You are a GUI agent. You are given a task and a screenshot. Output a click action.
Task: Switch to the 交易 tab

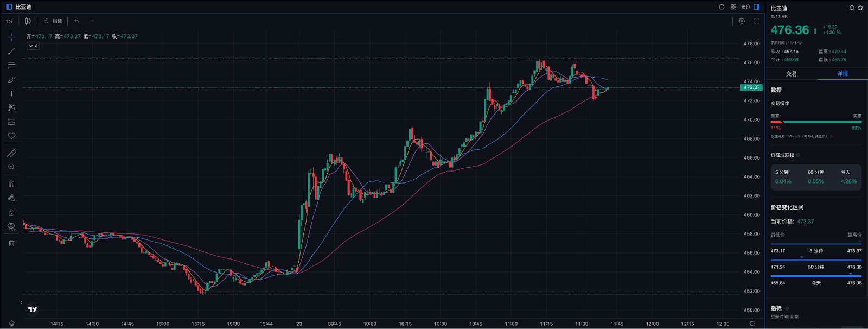(x=791, y=74)
